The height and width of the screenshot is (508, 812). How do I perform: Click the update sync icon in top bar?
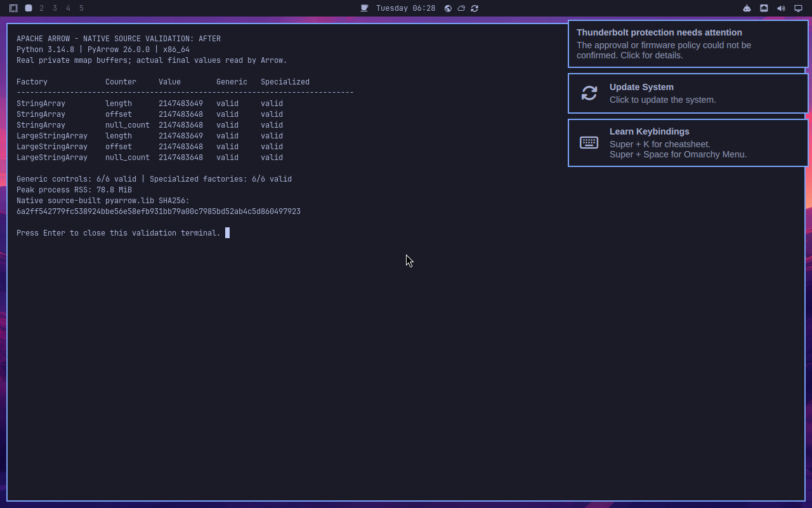tap(475, 8)
